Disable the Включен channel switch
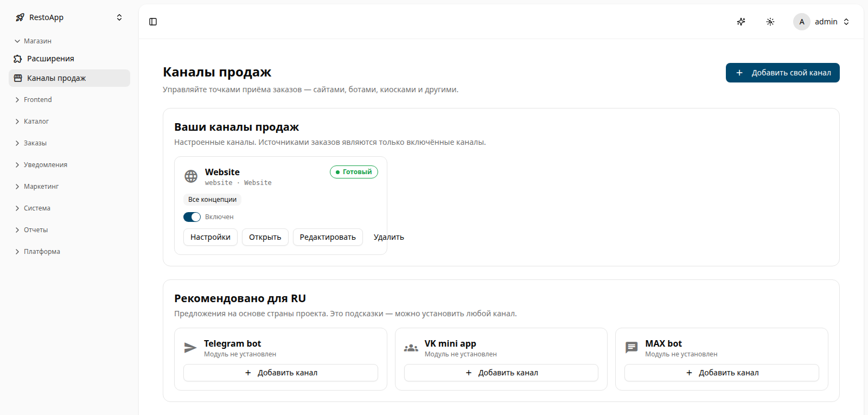 point(192,217)
